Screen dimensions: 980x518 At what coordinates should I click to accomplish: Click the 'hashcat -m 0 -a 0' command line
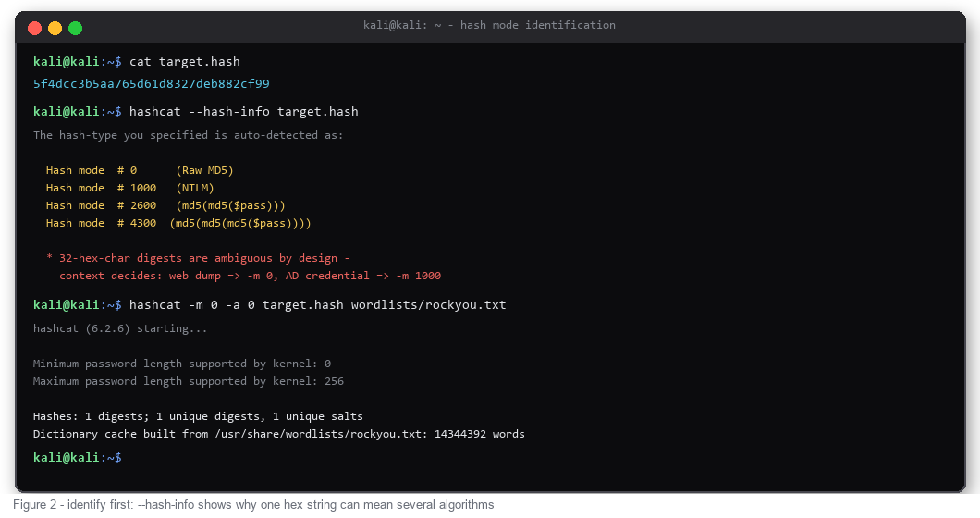(317, 304)
